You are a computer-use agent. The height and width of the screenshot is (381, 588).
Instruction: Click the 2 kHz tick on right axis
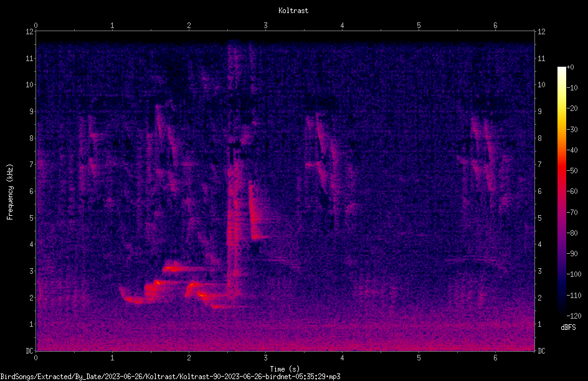pos(539,297)
